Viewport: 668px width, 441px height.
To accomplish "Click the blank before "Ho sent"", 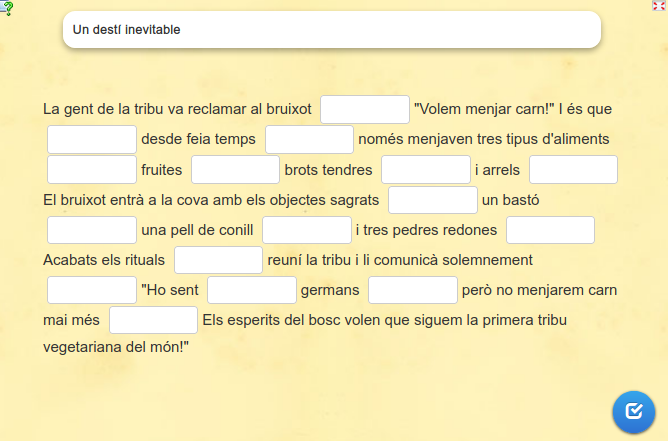I will coord(92,290).
